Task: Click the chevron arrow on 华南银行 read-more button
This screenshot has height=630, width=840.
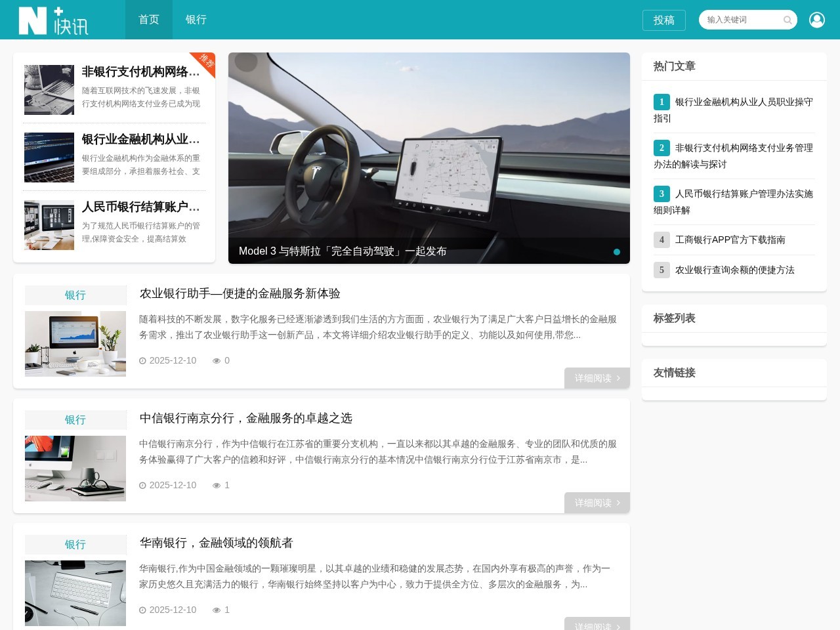Action: (x=618, y=627)
